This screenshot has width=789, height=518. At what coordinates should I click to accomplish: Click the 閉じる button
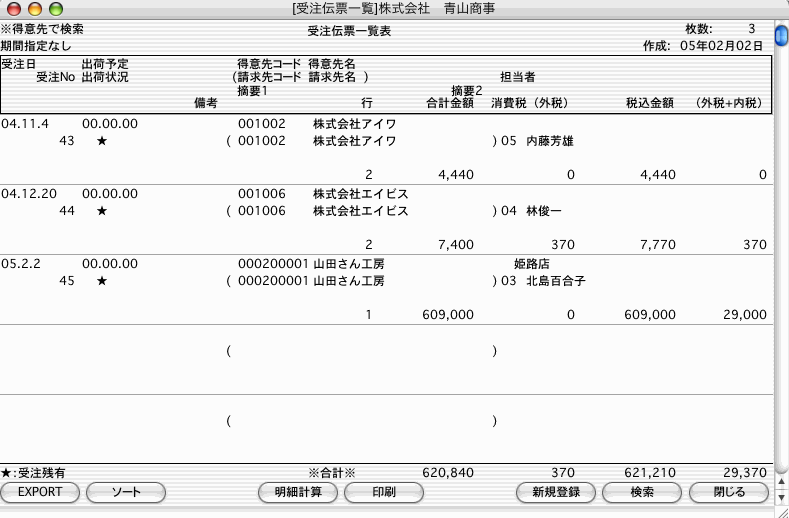tap(729, 492)
